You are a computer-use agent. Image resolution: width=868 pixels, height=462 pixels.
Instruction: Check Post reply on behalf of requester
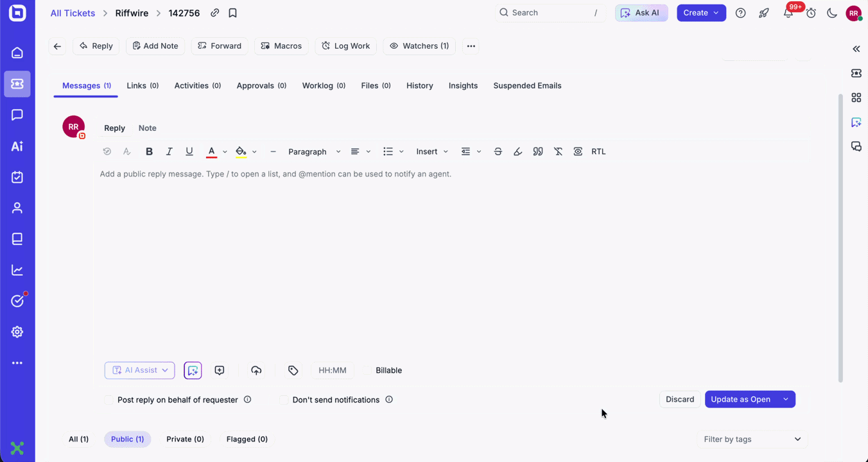pos(109,400)
